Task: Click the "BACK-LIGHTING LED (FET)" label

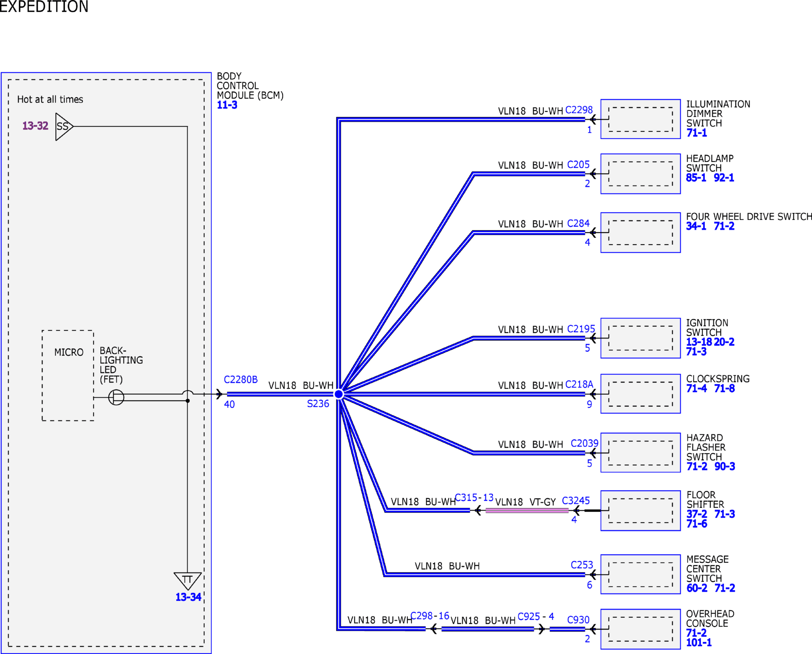Action: 121,365
